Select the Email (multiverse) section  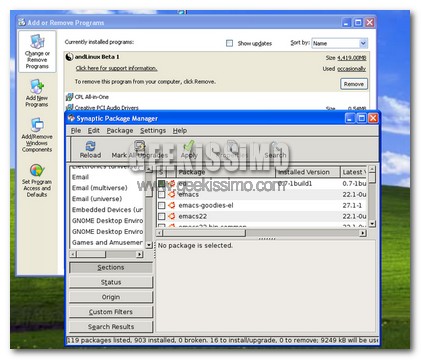[x=100, y=188]
